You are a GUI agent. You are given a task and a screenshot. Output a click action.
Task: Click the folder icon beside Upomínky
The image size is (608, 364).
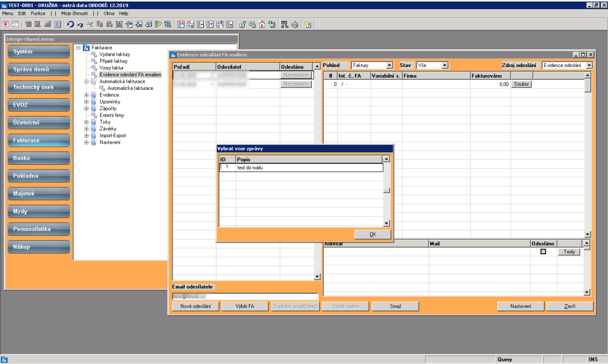pyautogui.click(x=93, y=102)
